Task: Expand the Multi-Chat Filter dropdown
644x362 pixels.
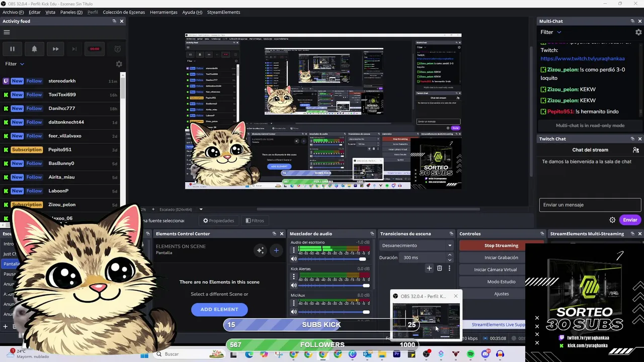Action: [x=551, y=32]
